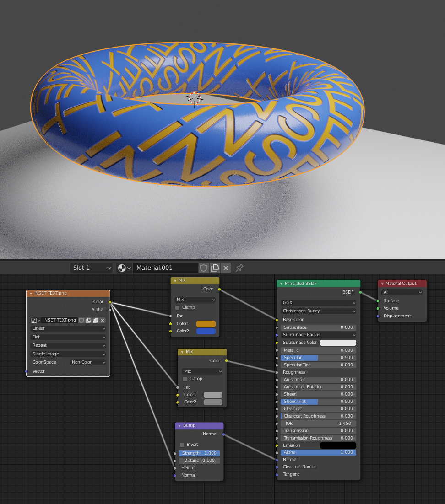Click the Bump Strength slider
Viewport: 445px width, 504px height.
tap(200, 453)
